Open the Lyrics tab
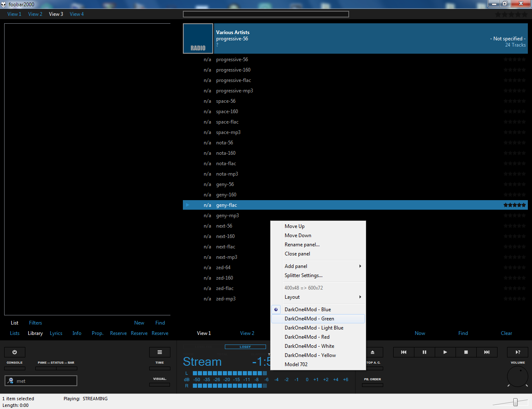Viewport: 532px width, 409px height. point(56,333)
